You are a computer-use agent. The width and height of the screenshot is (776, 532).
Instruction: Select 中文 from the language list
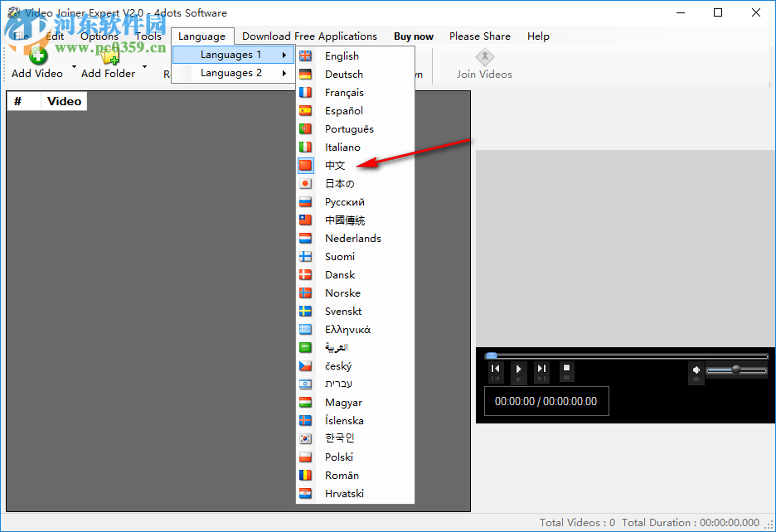point(335,165)
